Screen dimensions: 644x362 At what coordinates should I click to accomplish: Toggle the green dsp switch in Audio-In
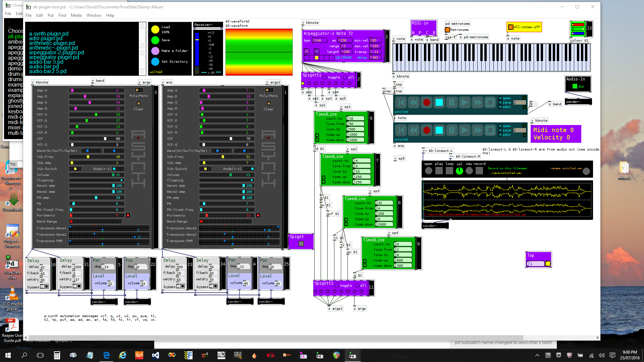click(x=575, y=86)
